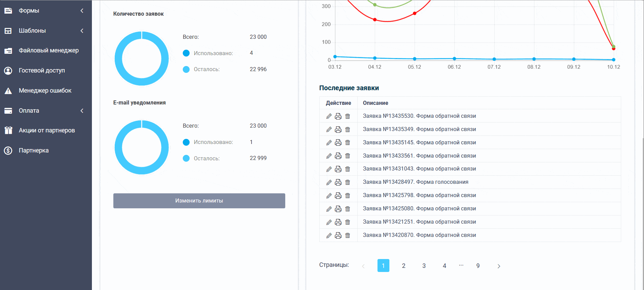Image resolution: width=644 pixels, height=290 pixels.
Task: Expand the Формы sidebar submenu chevron
Action: coord(82,11)
